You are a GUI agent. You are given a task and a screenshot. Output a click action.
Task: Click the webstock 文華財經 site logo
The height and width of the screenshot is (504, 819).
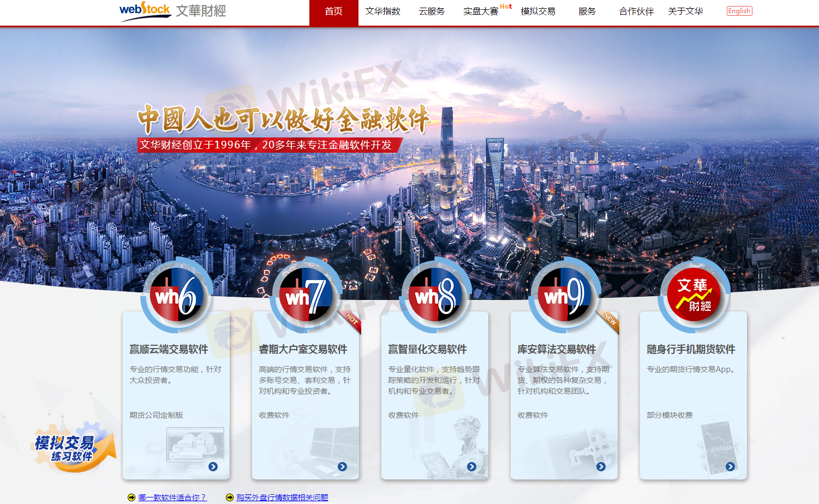(x=172, y=11)
